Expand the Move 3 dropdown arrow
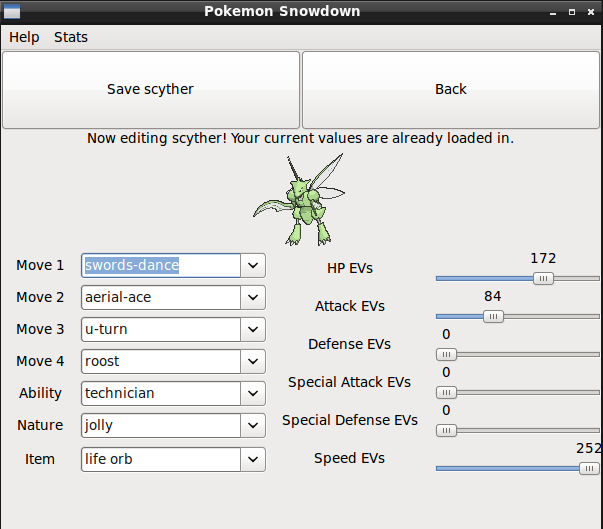This screenshot has height=529, width=603. click(253, 329)
